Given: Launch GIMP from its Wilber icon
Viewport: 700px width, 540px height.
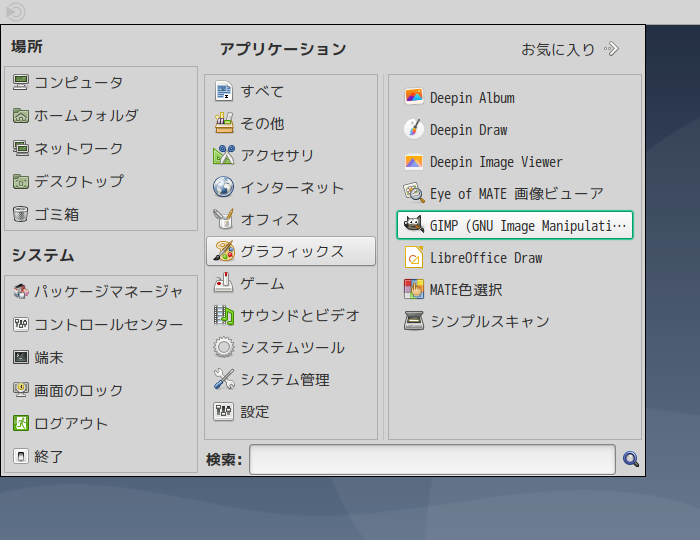Looking at the screenshot, I should 414,225.
